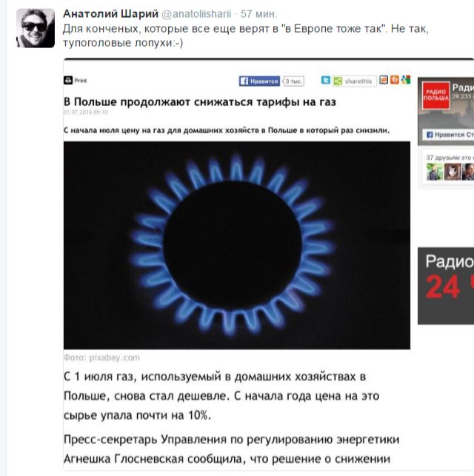Viewport: 474px width, 476px height.
Task: Click the '3 тыс.' like counter bubble
Action: pyautogui.click(x=293, y=81)
